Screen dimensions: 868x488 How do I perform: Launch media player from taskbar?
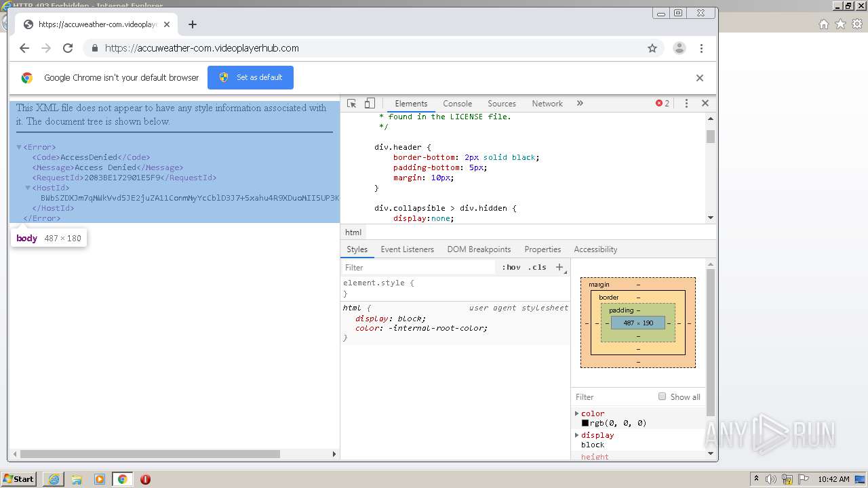[100, 479]
